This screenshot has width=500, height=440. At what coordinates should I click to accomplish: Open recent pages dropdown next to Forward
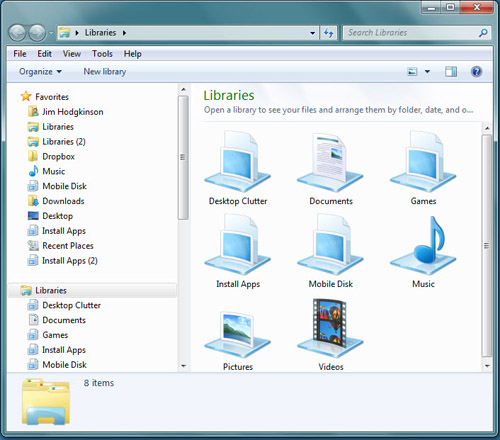(x=51, y=33)
